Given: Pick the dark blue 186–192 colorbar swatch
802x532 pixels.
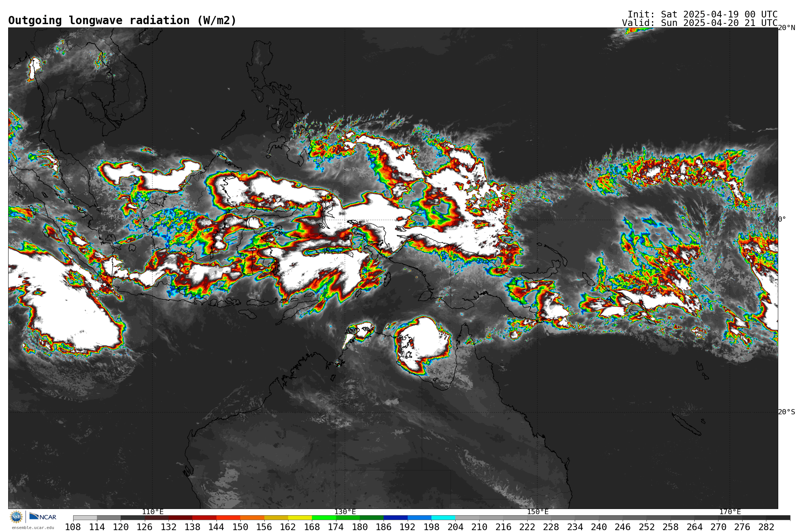Looking at the screenshot, I should 395,518.
